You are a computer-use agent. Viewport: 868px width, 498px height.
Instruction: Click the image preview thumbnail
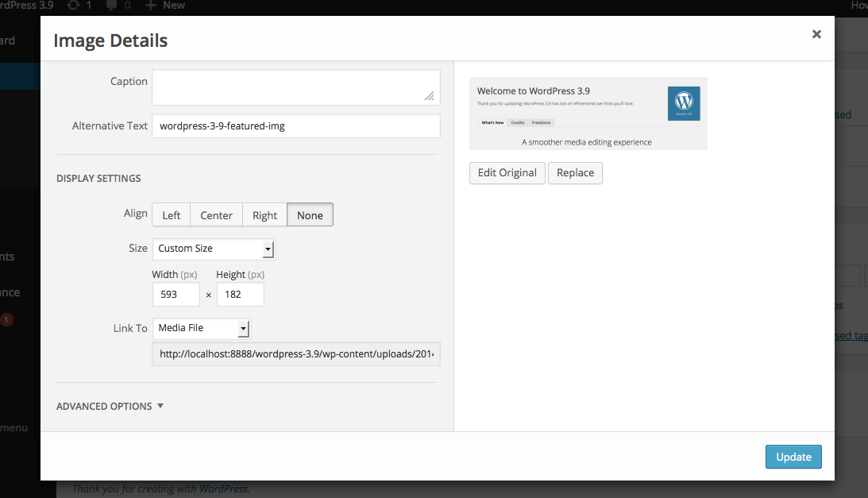(588, 114)
